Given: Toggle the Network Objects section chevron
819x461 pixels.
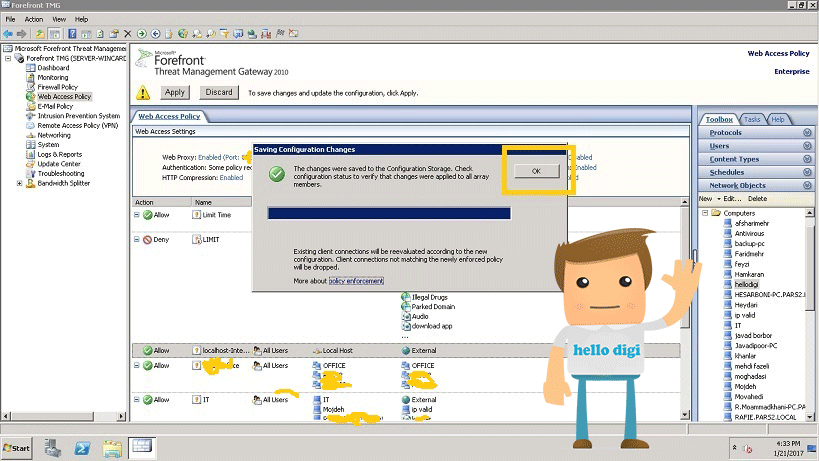Looking at the screenshot, I should (x=807, y=185).
